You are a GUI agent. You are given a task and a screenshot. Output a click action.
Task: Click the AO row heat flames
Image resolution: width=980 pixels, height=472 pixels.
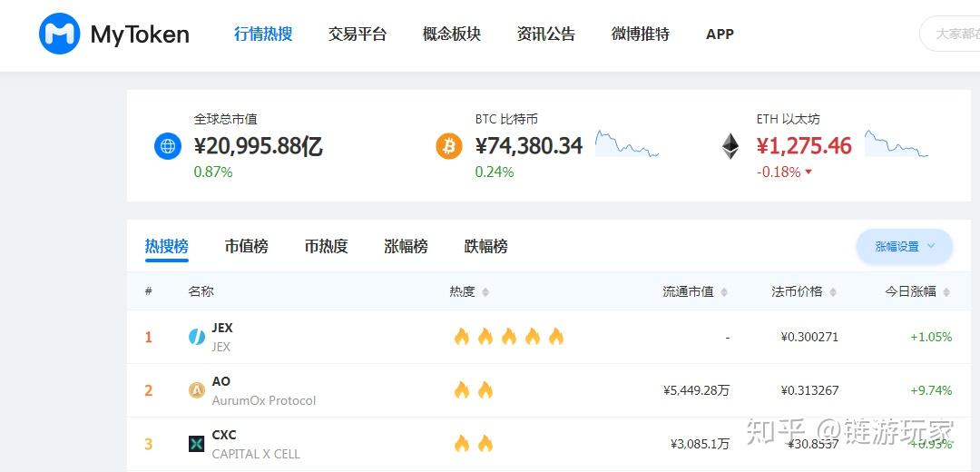pyautogui.click(x=473, y=390)
